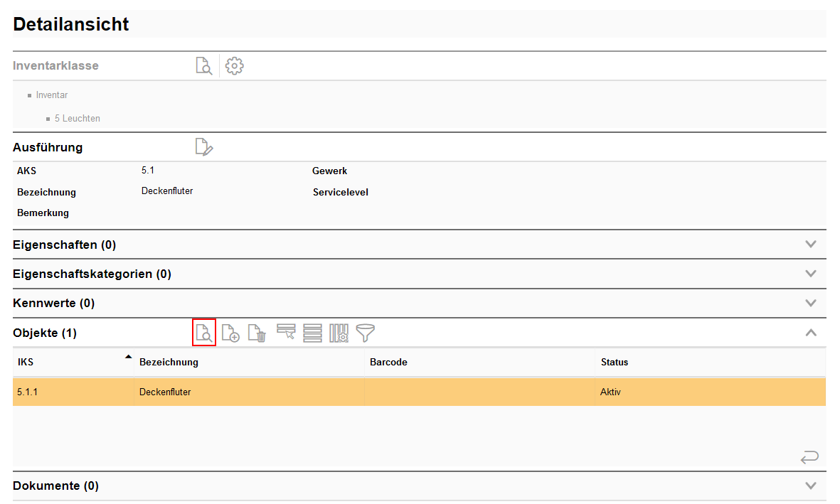Click the select all rows icon

312,333
